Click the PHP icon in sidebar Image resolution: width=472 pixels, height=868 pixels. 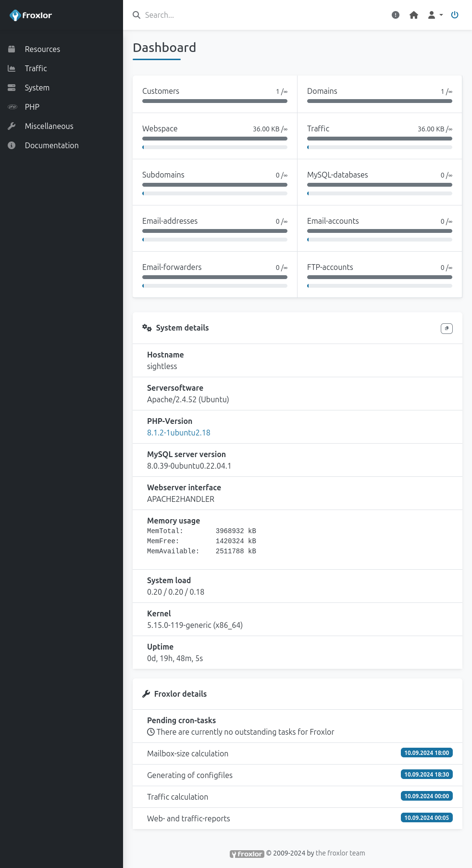(12, 107)
